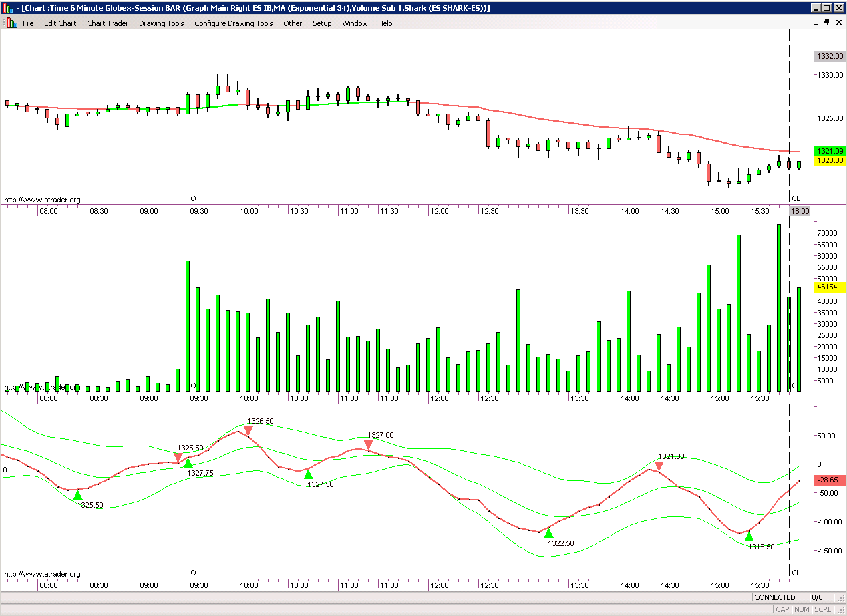
Task: Restore the inner chart window from the menu bar
Action: tap(826, 23)
